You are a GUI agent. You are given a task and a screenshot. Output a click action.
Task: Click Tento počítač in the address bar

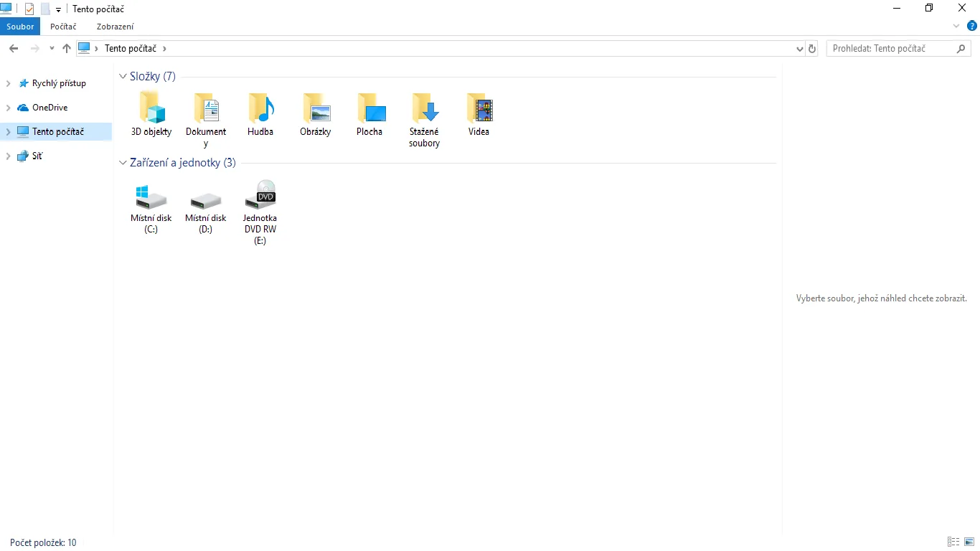coord(131,48)
